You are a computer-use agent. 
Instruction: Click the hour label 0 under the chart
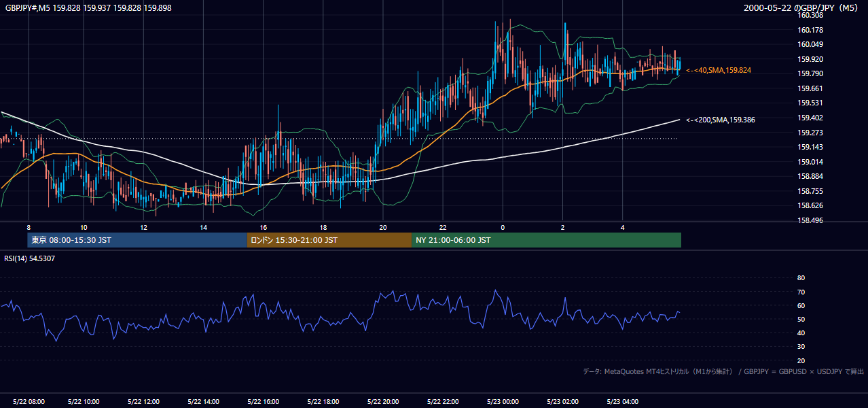(503, 227)
